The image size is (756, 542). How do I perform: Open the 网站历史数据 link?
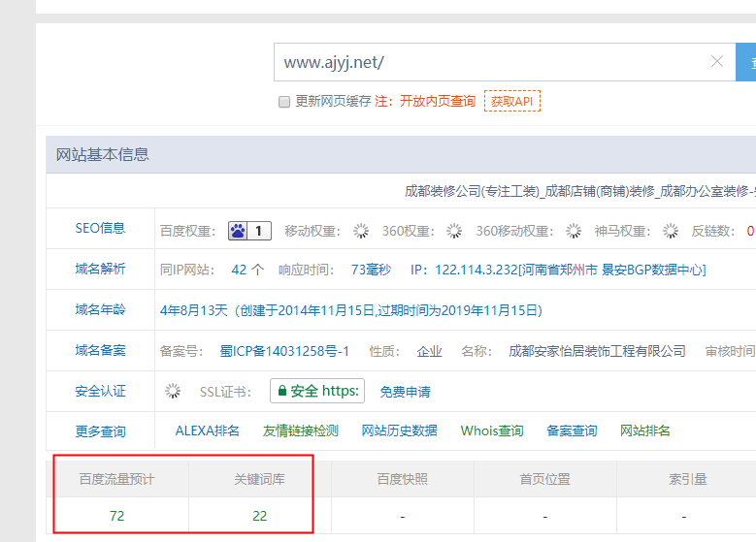399,430
